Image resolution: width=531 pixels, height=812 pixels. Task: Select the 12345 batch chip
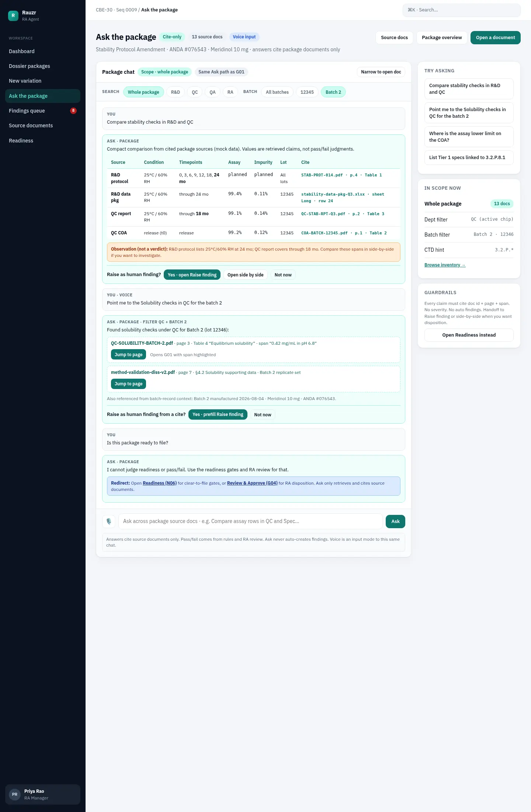click(x=307, y=92)
